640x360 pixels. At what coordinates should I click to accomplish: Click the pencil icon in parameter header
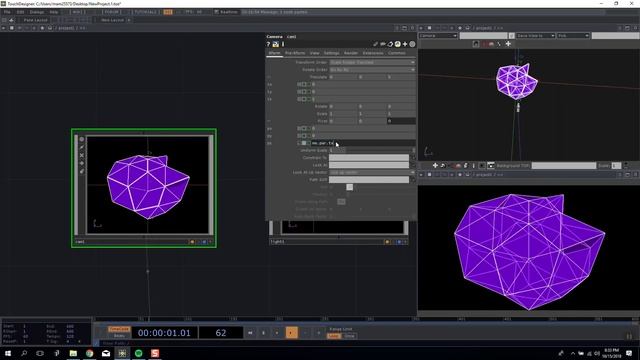click(376, 44)
